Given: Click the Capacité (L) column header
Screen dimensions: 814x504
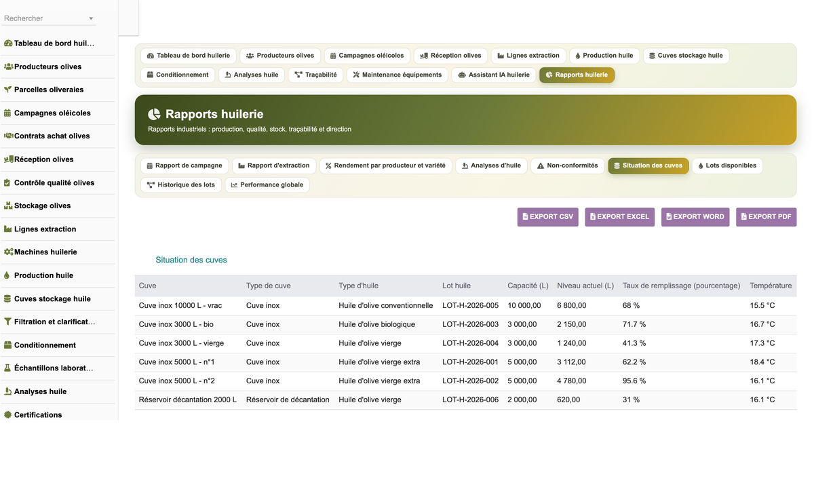Looking at the screenshot, I should click(528, 286).
